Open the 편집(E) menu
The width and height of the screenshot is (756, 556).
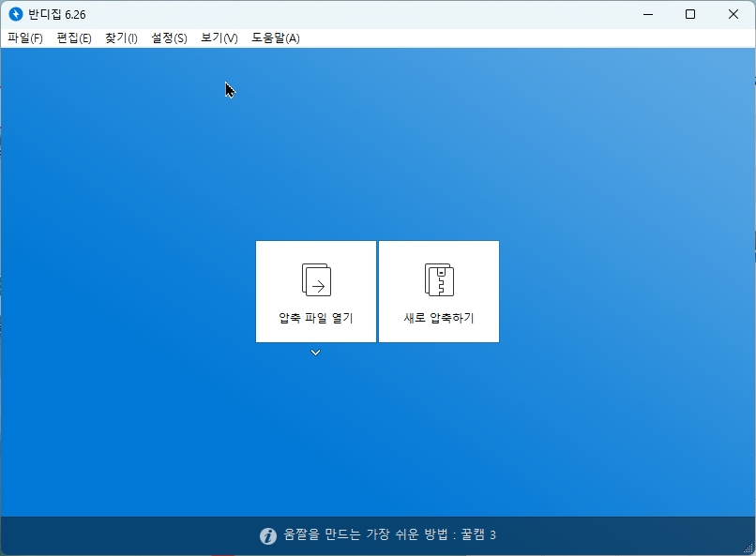74,38
